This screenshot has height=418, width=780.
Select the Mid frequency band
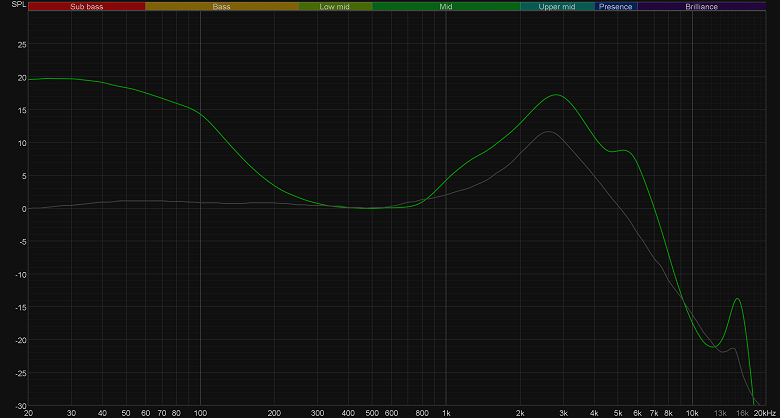pyautogui.click(x=446, y=6)
